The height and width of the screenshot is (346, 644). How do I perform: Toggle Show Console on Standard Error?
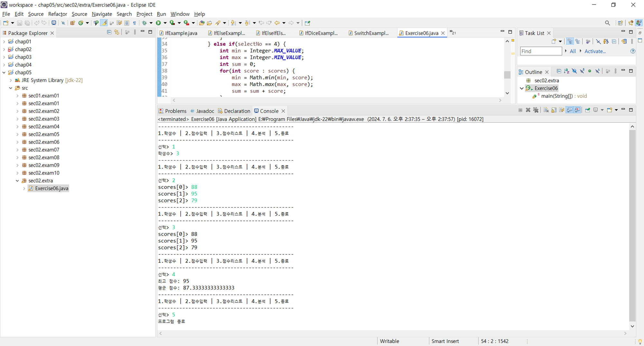coord(577,110)
